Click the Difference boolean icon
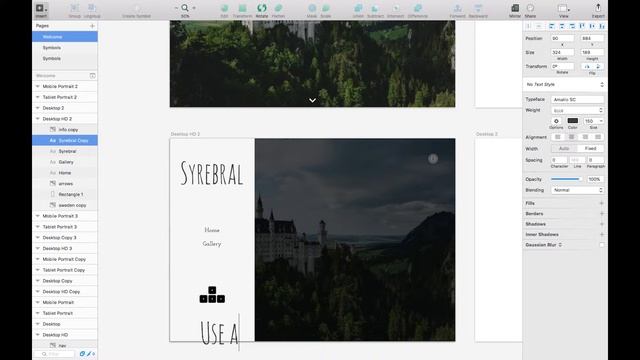 418,8
